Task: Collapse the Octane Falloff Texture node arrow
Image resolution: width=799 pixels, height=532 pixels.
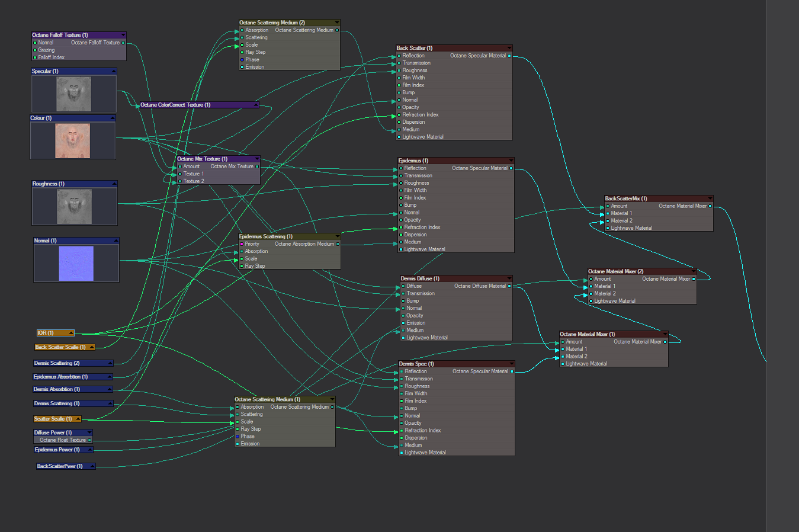Action: click(123, 35)
